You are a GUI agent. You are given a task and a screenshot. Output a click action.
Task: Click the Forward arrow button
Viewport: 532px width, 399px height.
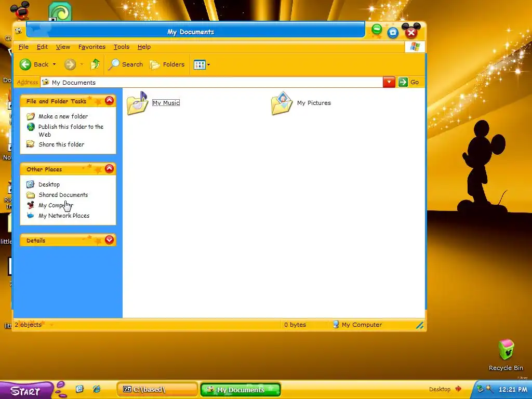pyautogui.click(x=70, y=64)
